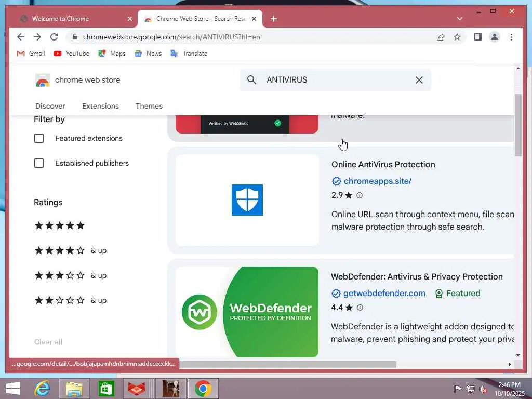
Task: Enable the Featured extensions filter
Action: pos(39,138)
